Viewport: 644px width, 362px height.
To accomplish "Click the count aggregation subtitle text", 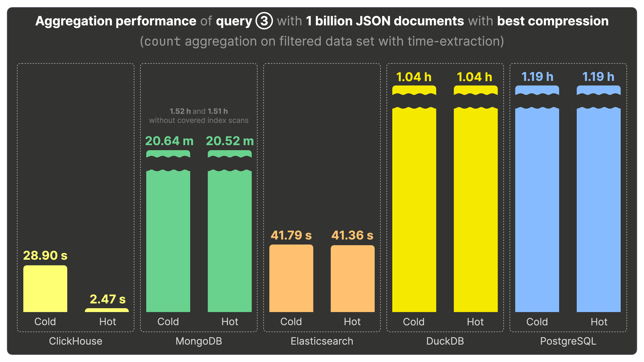I will (322, 41).
